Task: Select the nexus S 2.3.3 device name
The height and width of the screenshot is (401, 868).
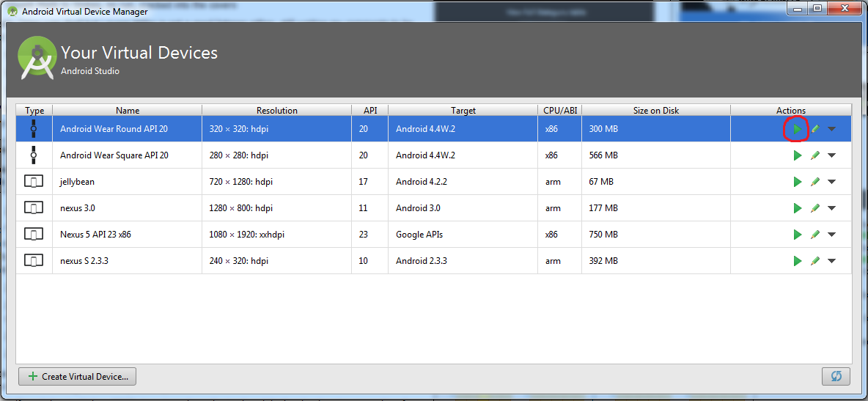Action: 84,261
